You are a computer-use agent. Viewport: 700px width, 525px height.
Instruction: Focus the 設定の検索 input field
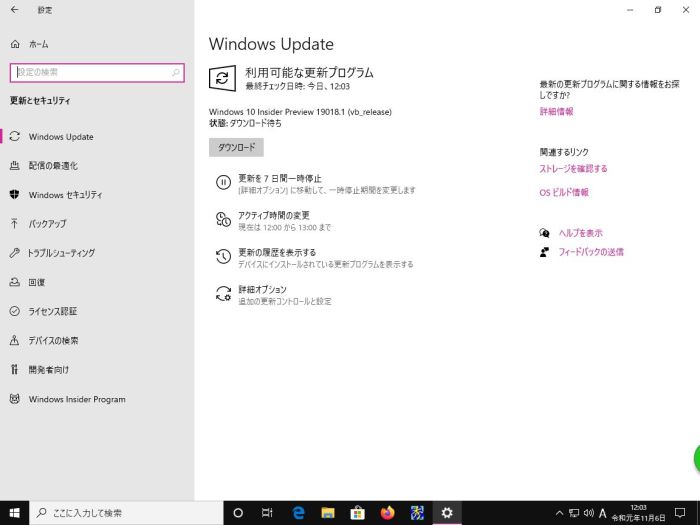pyautogui.click(x=90, y=72)
